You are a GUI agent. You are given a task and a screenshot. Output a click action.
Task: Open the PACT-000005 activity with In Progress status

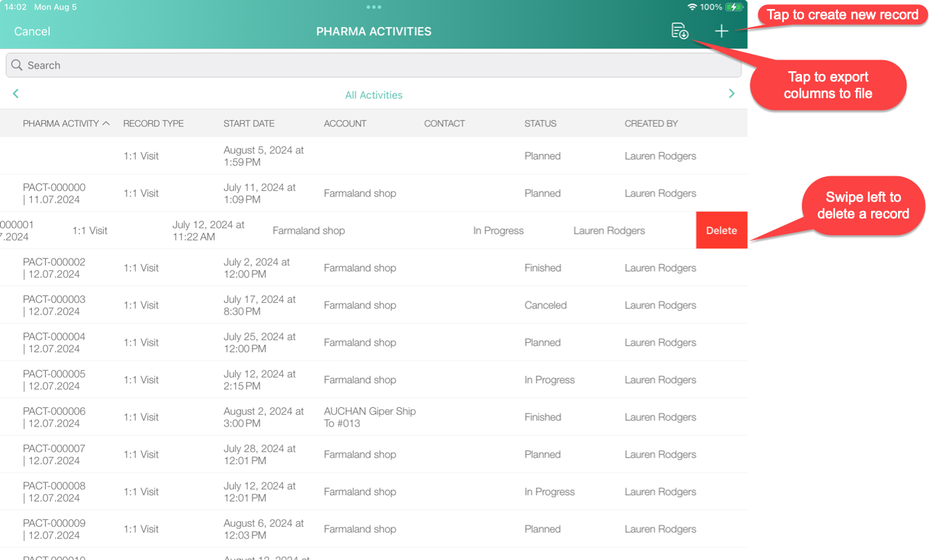277,380
